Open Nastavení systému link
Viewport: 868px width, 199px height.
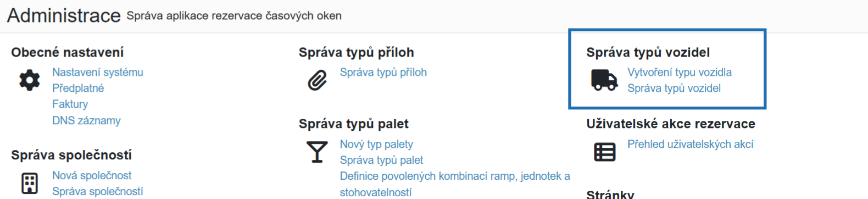point(98,72)
